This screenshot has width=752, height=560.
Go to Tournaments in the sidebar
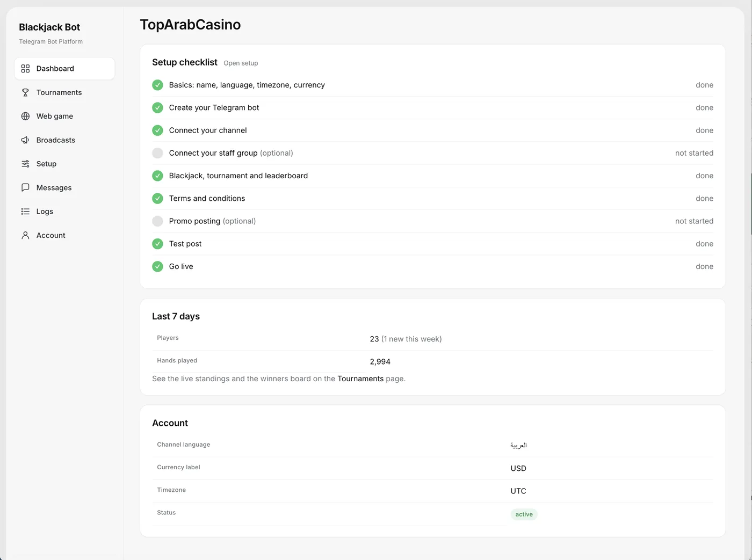[x=64, y=92]
